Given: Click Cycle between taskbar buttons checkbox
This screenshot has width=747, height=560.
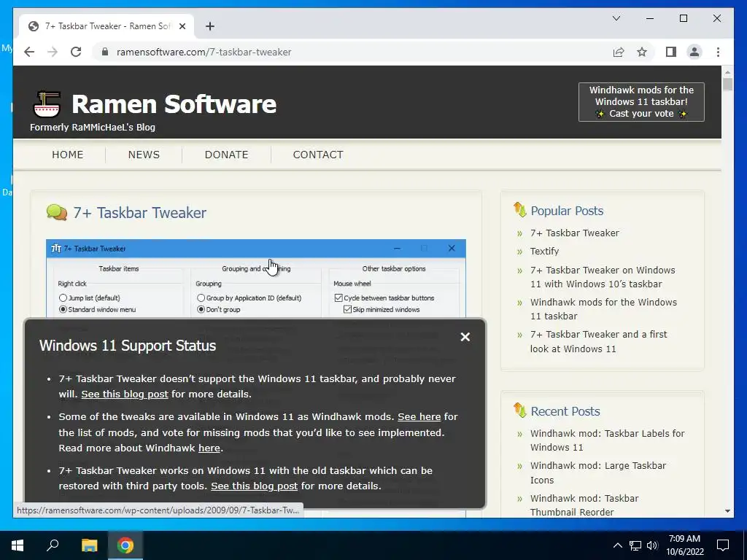Looking at the screenshot, I should [338, 298].
